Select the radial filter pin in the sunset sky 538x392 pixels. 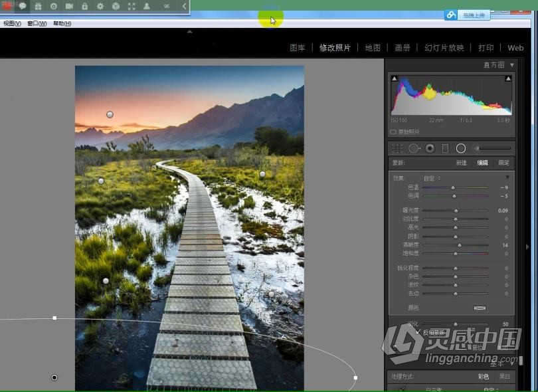click(110, 115)
